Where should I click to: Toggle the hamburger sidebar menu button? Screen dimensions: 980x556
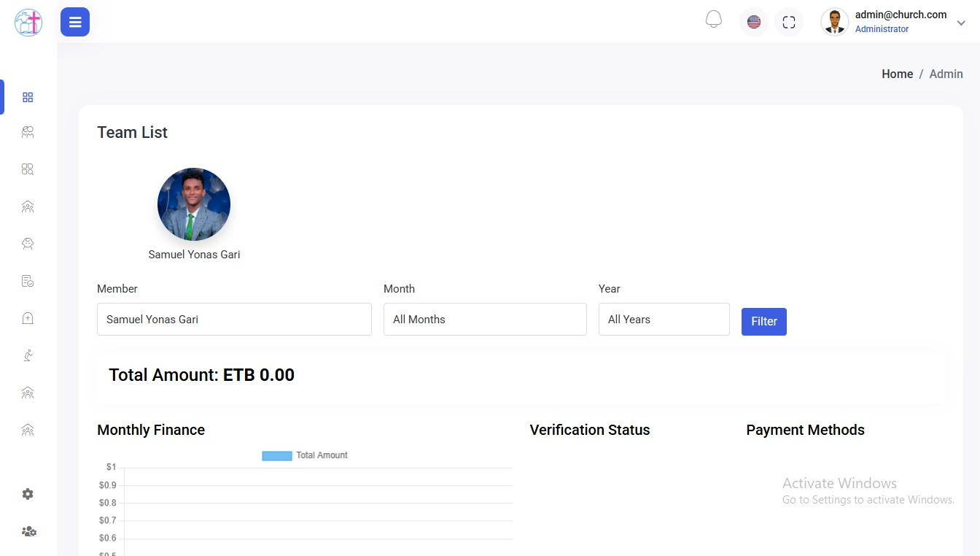(75, 22)
